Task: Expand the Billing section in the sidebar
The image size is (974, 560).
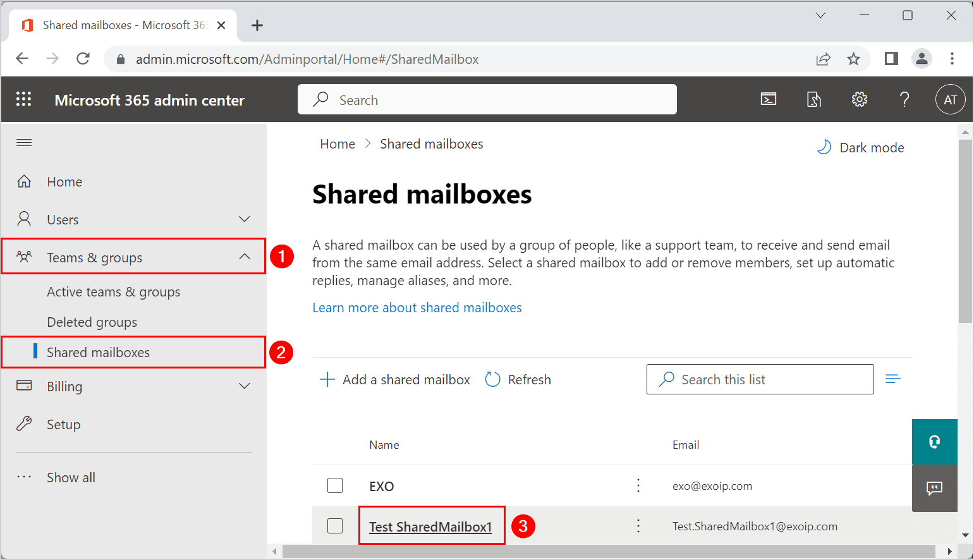Action: tap(245, 386)
